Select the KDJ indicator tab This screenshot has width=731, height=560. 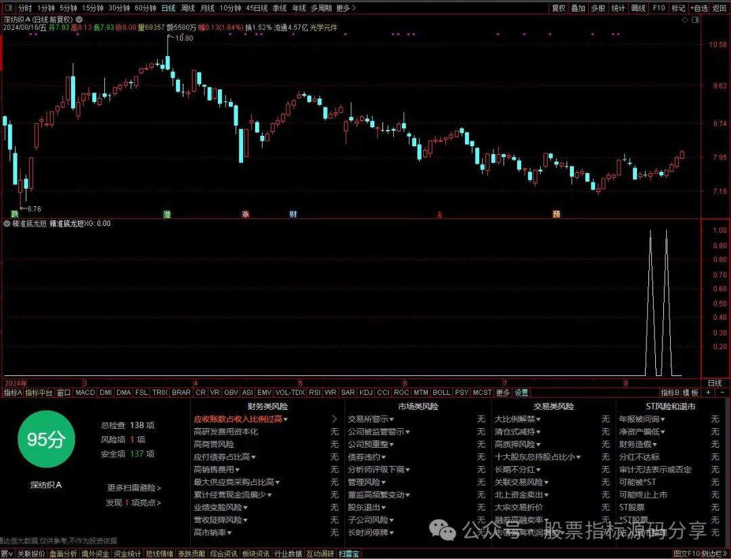point(366,393)
